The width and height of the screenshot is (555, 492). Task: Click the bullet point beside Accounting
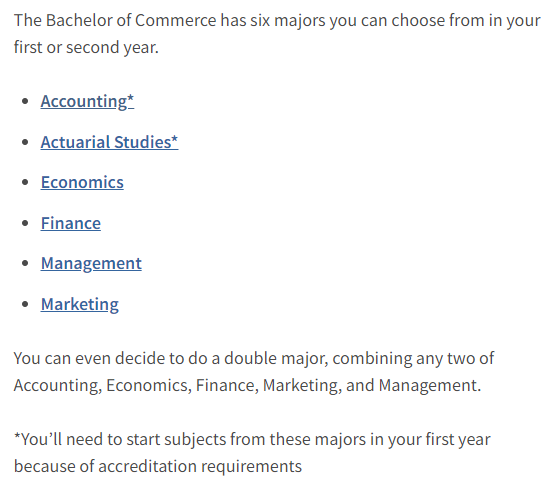click(x=25, y=102)
